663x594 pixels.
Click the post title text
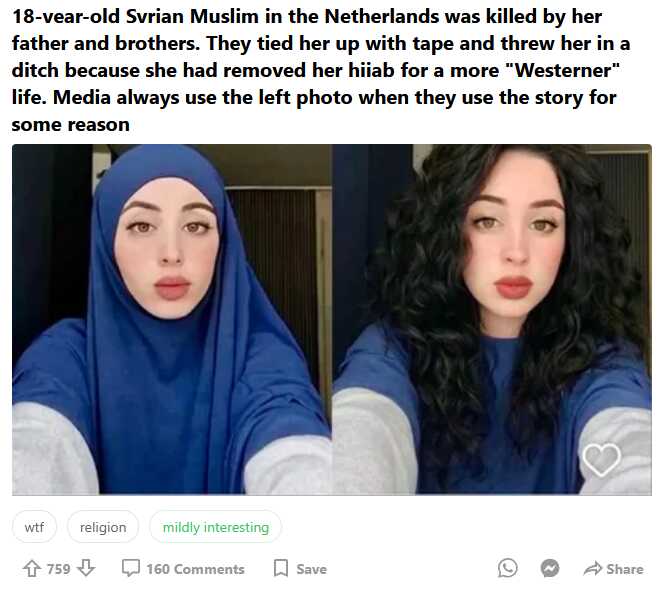(x=321, y=70)
